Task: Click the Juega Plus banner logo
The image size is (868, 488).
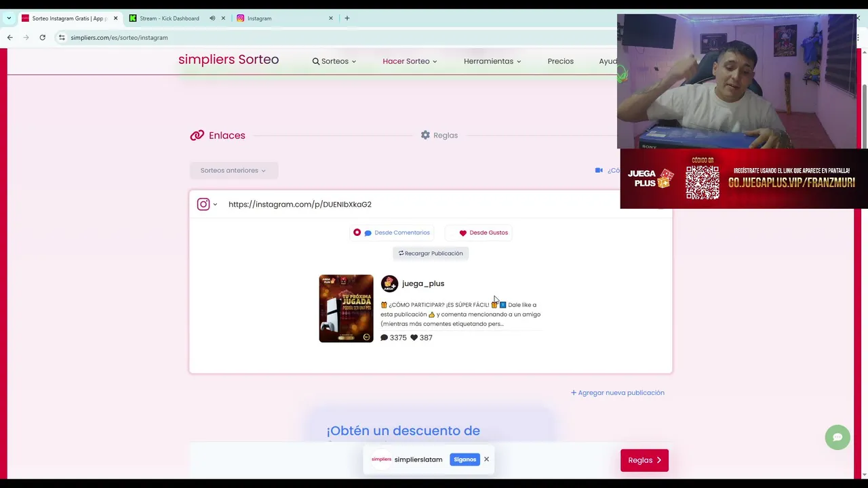Action: 650,178
